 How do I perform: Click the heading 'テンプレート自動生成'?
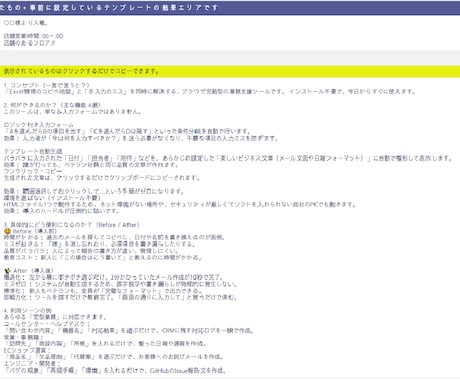(33, 151)
